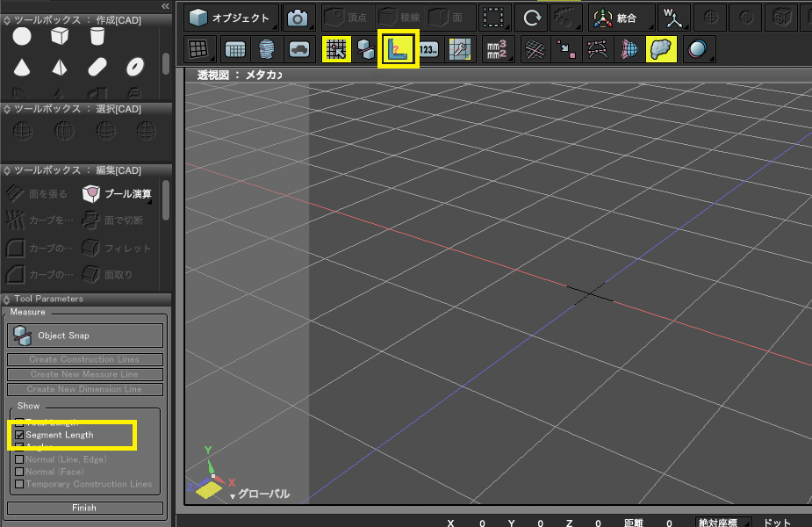Select the フィレット tool
Image resolution: width=812 pixels, height=527 pixels.
[x=117, y=248]
